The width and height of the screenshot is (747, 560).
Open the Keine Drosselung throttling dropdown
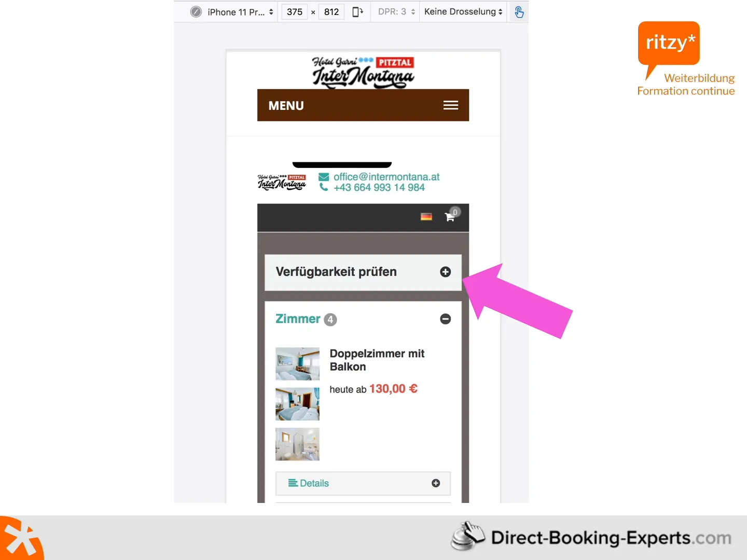[x=462, y=11]
